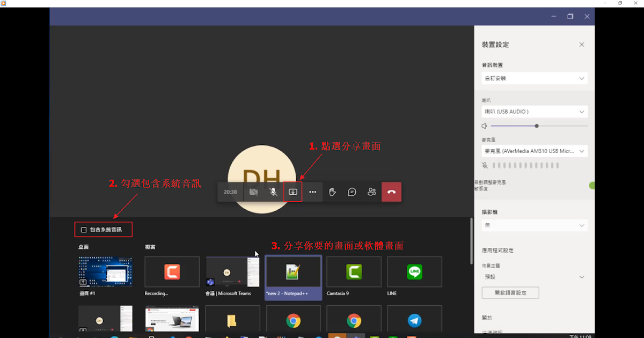
Task: Click the 視窗 section heading
Action: 150,247
